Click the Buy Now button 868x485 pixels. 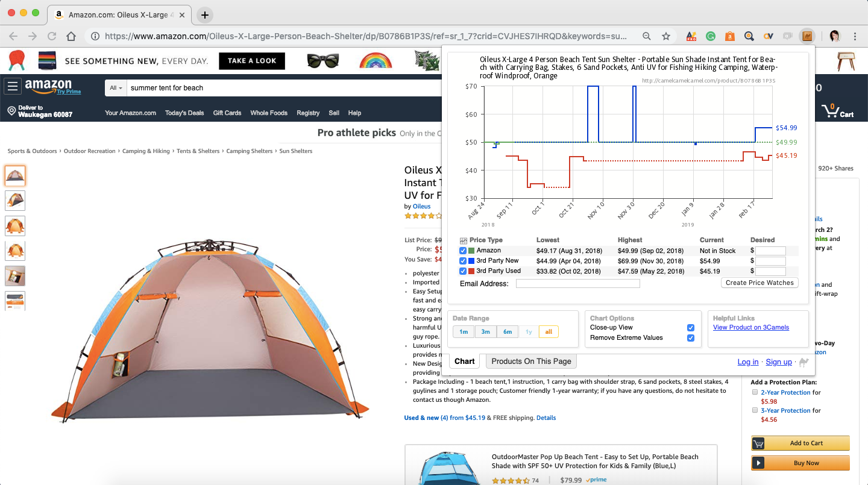(x=800, y=463)
